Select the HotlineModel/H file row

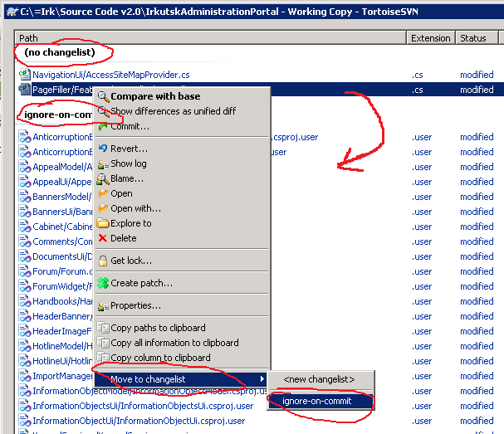coord(261,346)
